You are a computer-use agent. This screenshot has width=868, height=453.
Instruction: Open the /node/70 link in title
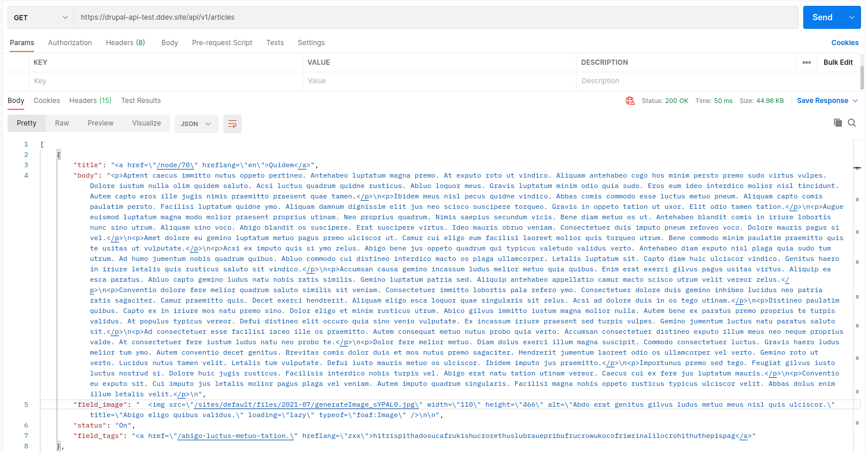176,165
